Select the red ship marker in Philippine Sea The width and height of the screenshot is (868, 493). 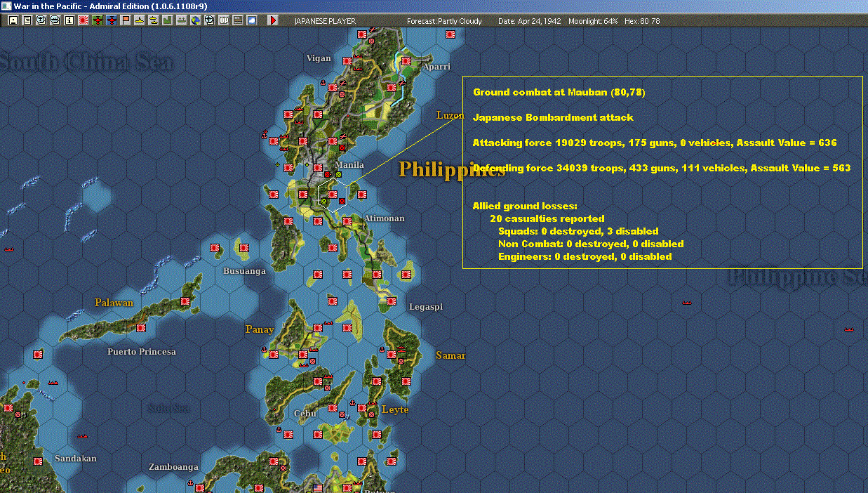[x=687, y=302]
